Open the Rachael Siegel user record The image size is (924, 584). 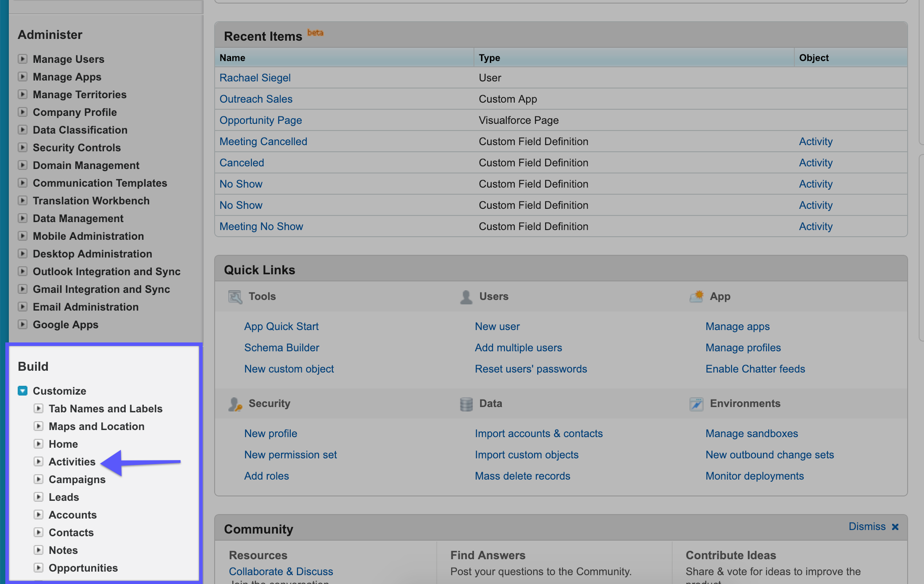[x=255, y=77]
